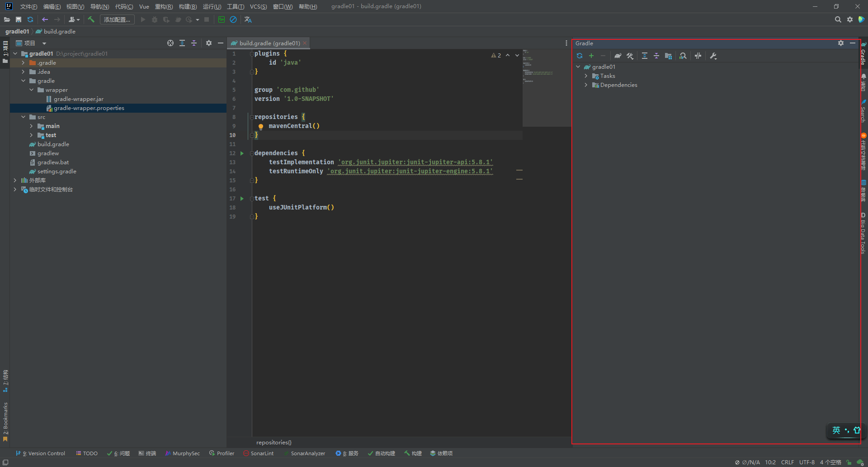Collapse all nodes in the Gradle panel

(x=656, y=56)
